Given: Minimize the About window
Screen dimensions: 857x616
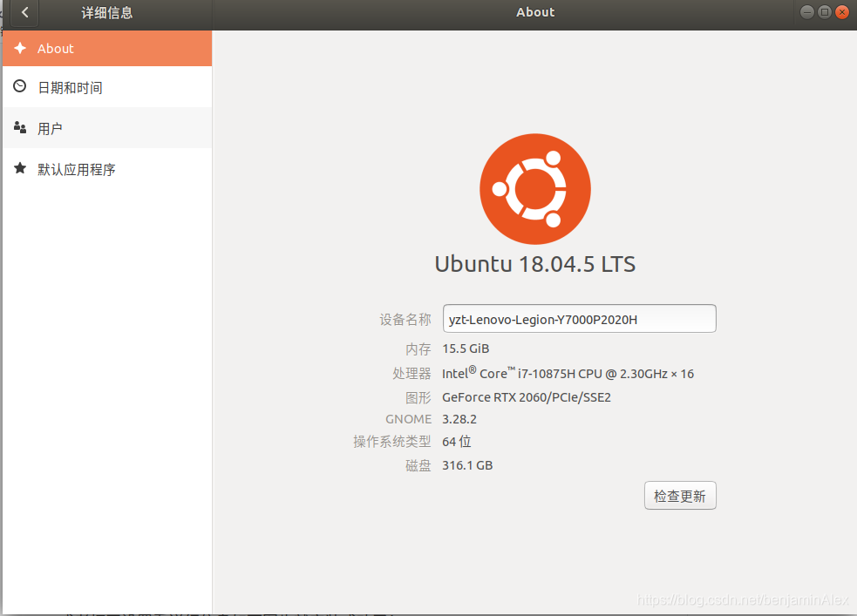Looking at the screenshot, I should tap(806, 12).
